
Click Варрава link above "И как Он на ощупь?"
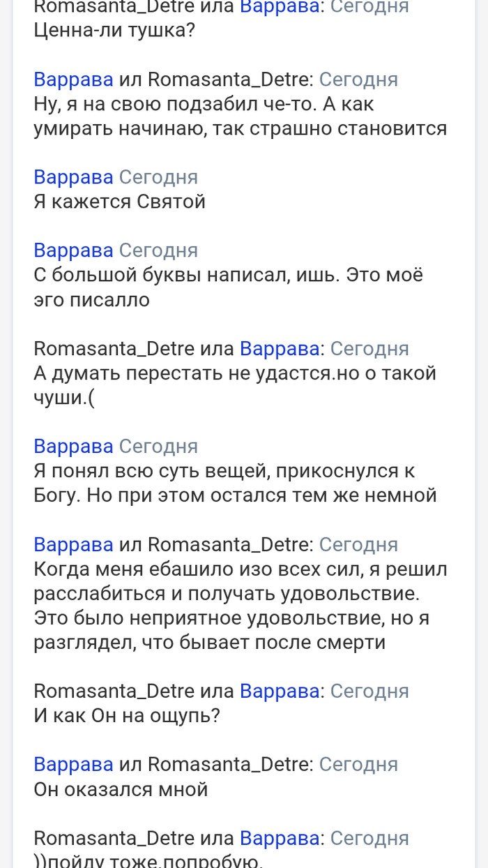click(x=280, y=691)
